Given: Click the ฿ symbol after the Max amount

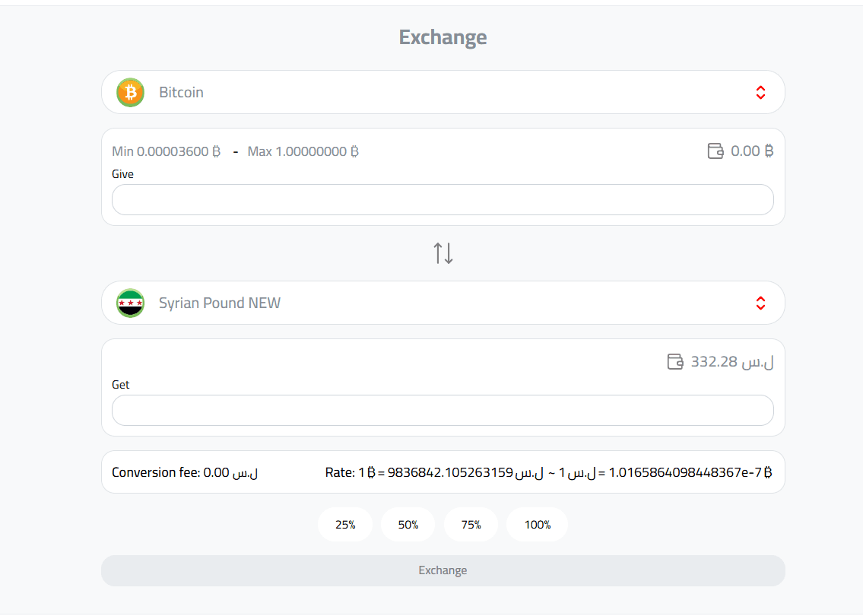Looking at the screenshot, I should (x=353, y=151).
